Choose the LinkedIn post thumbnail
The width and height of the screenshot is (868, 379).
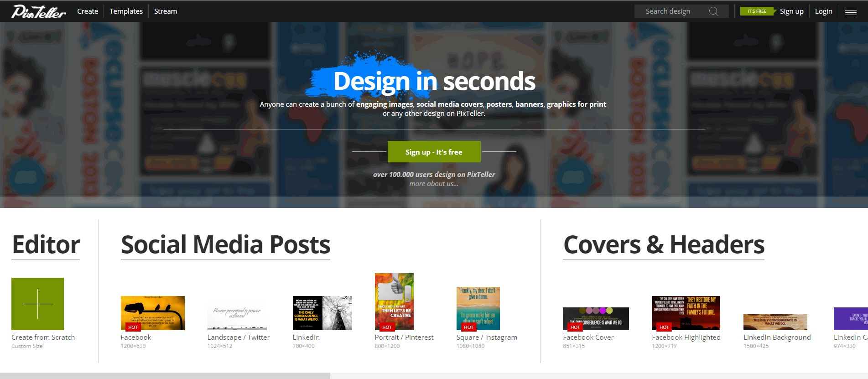(322, 313)
